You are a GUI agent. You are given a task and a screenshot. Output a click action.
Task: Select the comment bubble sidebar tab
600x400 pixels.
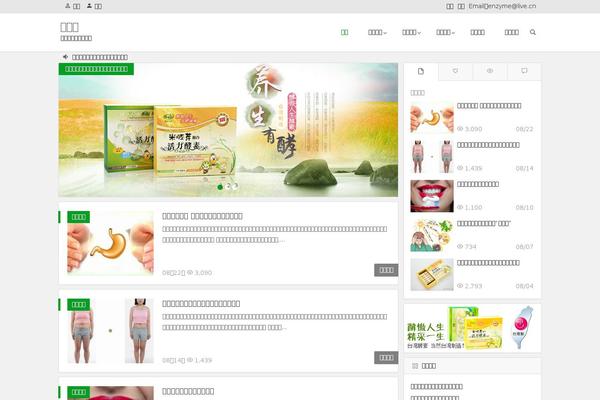(524, 71)
